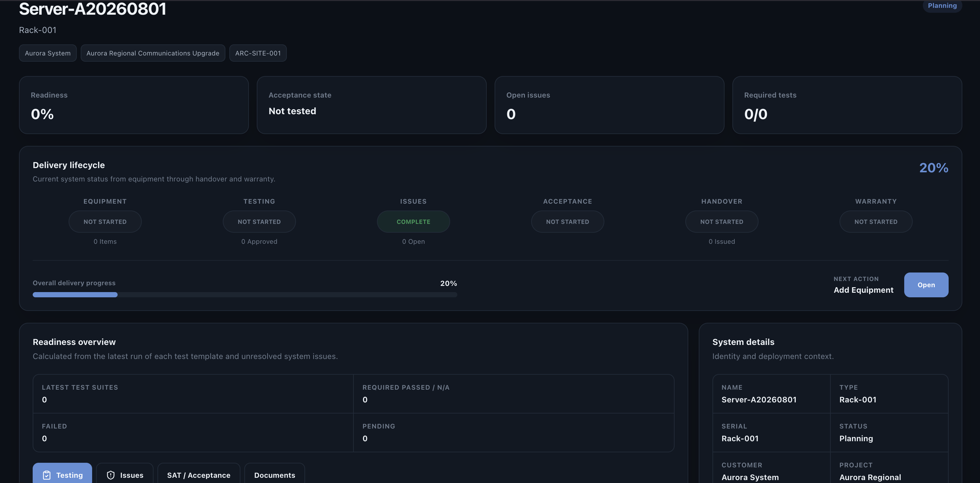Screen dimensions: 980x483
Task: Click the Readiness 0% card
Action: coord(134,105)
